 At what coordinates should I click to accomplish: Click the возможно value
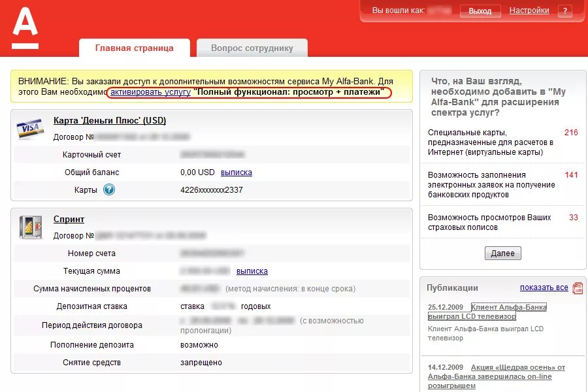(199, 345)
